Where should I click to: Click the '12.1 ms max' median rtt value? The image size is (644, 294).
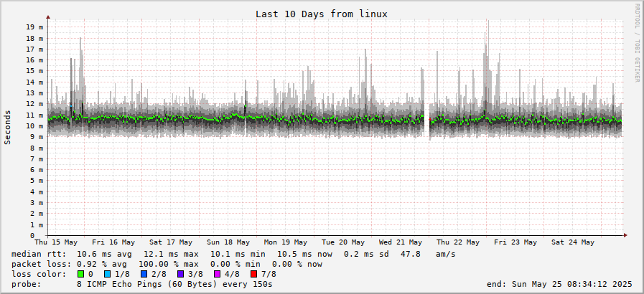(171, 255)
